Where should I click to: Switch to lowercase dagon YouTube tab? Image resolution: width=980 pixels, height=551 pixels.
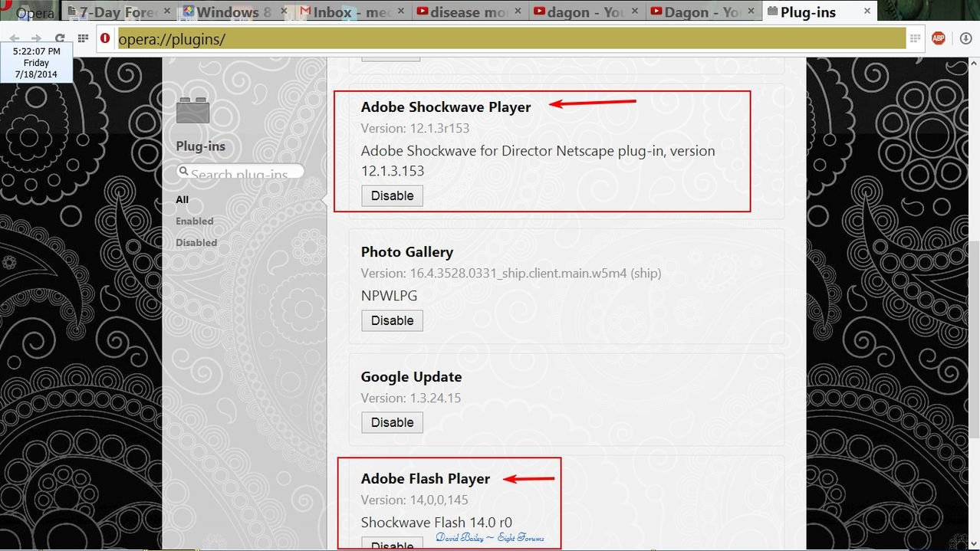[585, 12]
